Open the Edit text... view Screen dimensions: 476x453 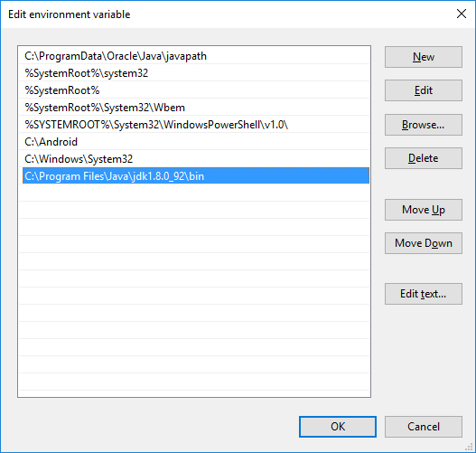(424, 294)
